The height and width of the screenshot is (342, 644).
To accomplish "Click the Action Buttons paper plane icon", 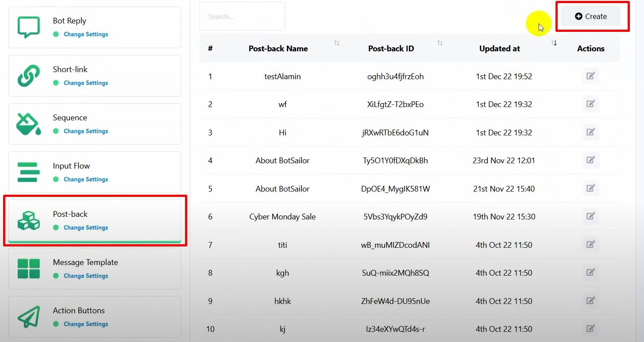I will [28, 317].
